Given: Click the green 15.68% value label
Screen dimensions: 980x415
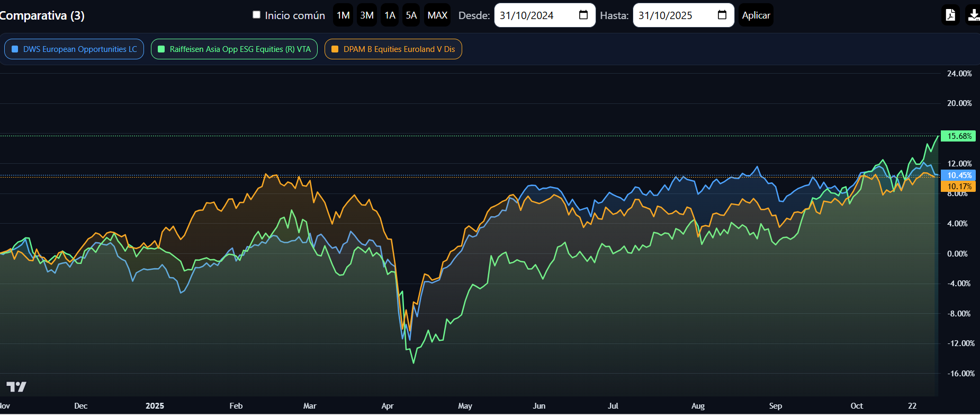Looking at the screenshot, I should (958, 136).
